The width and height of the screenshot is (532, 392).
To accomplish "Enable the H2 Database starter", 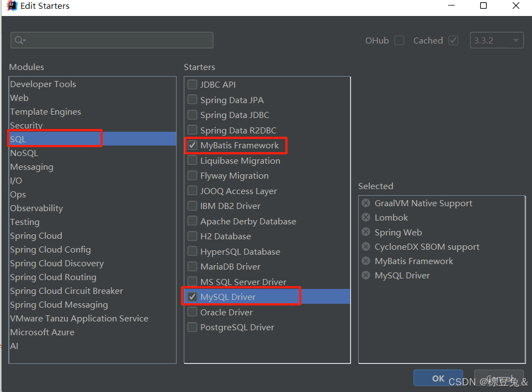I will click(193, 236).
